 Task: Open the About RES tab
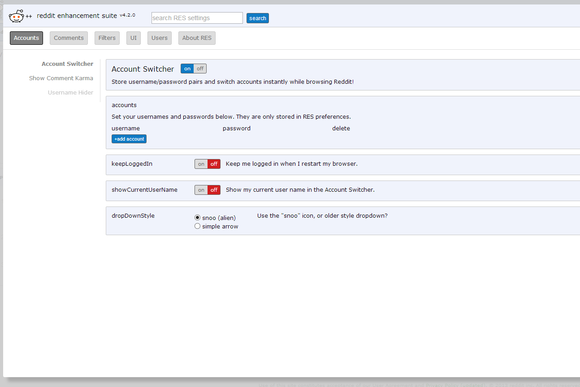pyautogui.click(x=197, y=38)
